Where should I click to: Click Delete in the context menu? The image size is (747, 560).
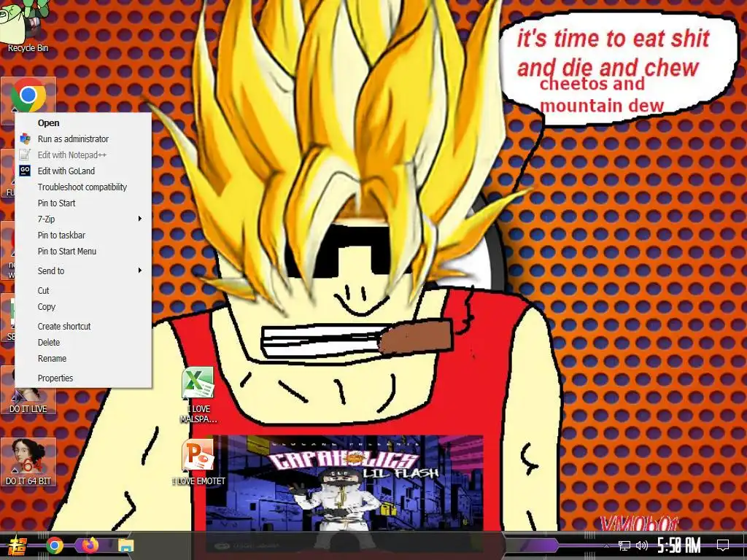83,343
